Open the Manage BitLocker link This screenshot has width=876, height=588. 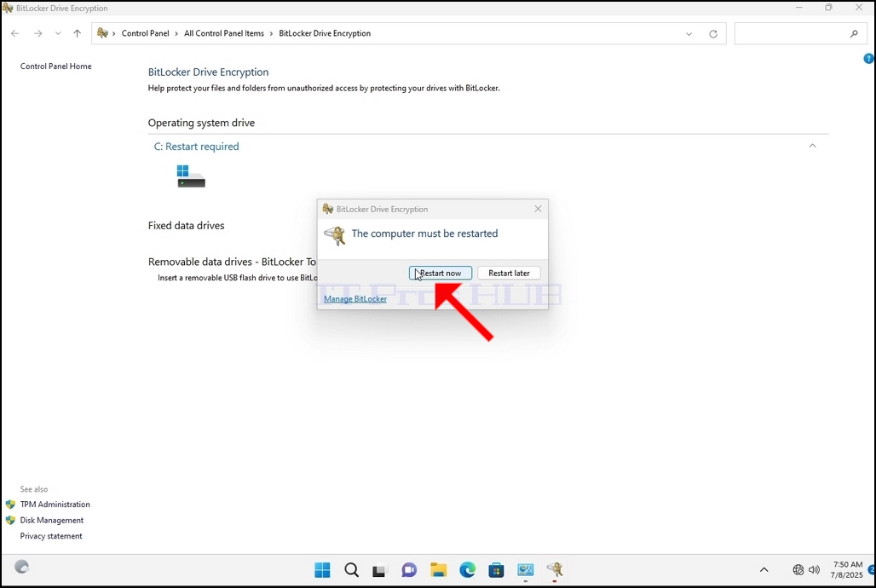pos(355,298)
